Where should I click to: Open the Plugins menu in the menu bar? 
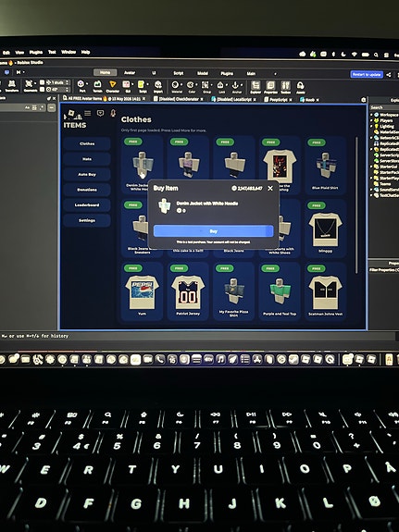(36, 52)
